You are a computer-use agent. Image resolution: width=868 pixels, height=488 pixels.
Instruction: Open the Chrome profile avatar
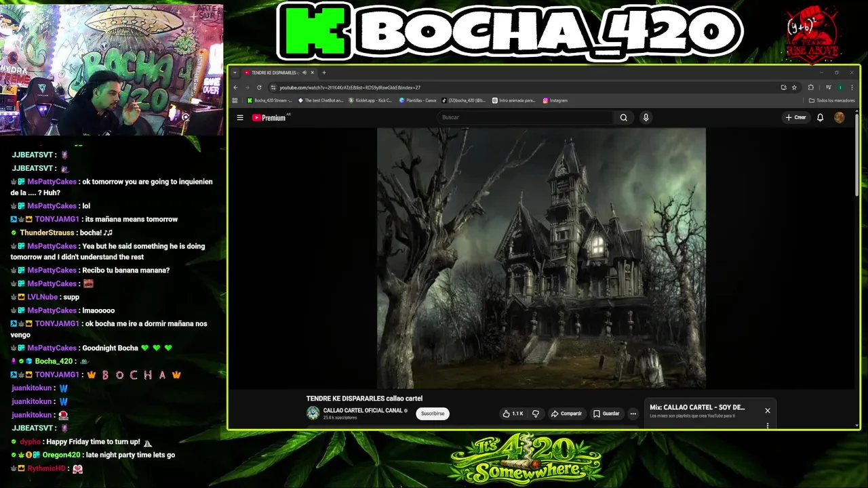[840, 87]
